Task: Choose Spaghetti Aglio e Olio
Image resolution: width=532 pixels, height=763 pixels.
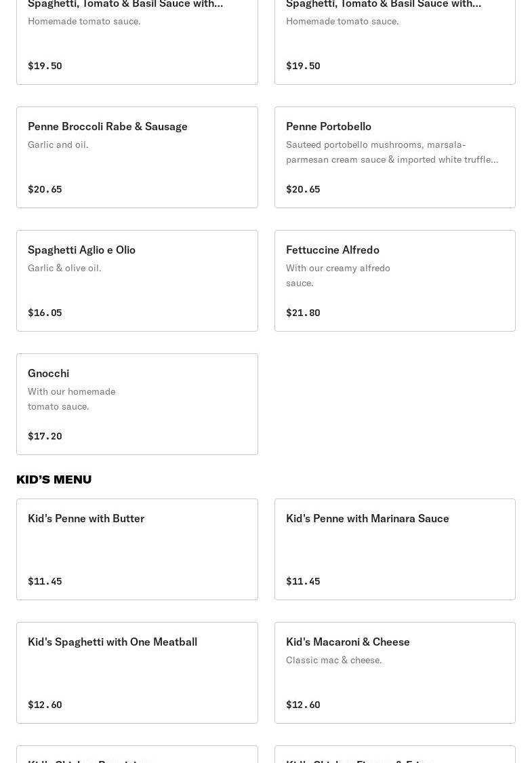Action: pyautogui.click(x=81, y=250)
